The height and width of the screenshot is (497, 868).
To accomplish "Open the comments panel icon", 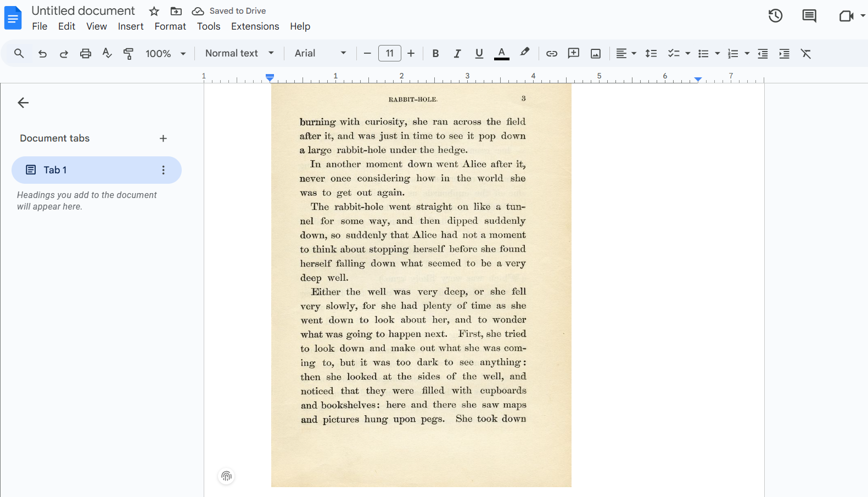I will point(809,16).
